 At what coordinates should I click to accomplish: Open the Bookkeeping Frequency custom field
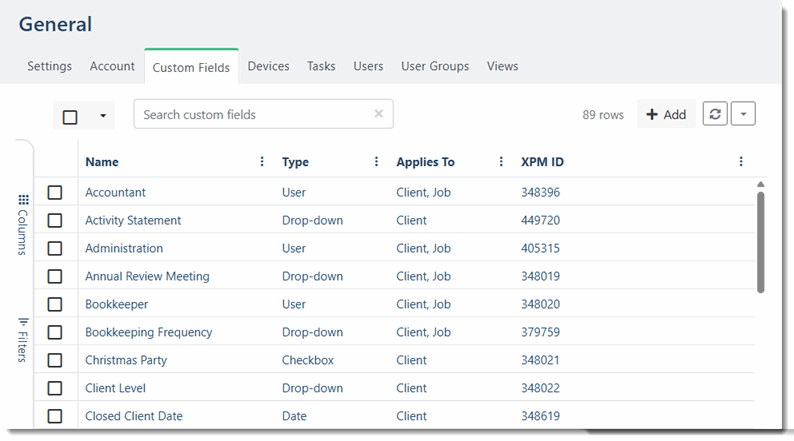(149, 332)
